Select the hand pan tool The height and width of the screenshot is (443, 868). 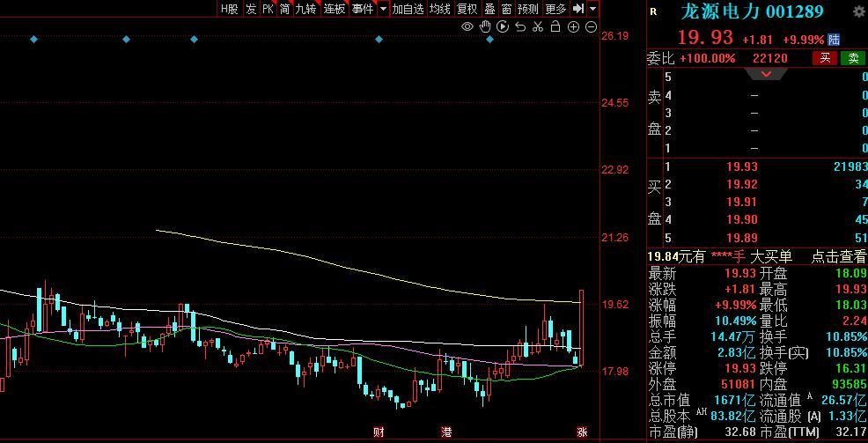[x=485, y=26]
